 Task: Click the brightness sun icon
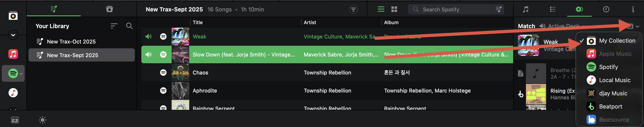click(43, 120)
